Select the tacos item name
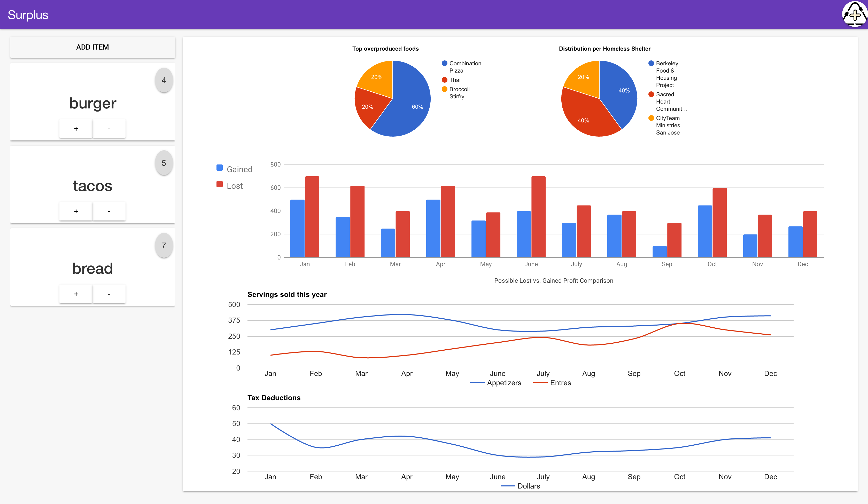Image resolution: width=868 pixels, height=504 pixels. [x=93, y=186]
